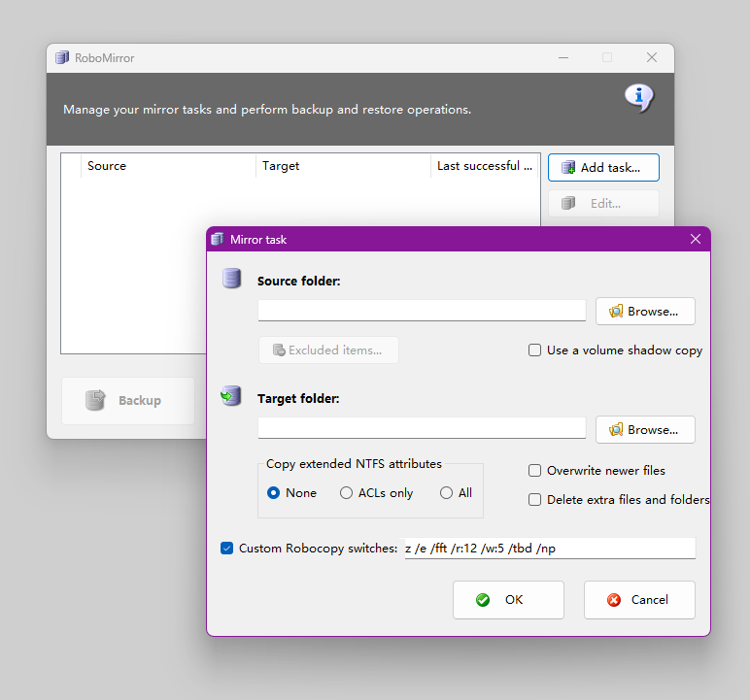Browse for the target folder
This screenshot has height=700, width=750.
[x=645, y=430]
